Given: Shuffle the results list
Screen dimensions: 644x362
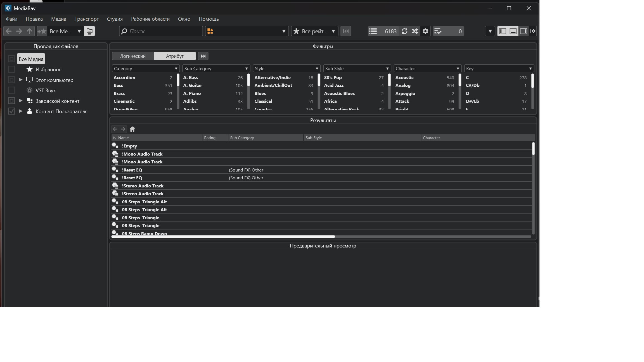Looking at the screenshot, I should click(x=415, y=31).
